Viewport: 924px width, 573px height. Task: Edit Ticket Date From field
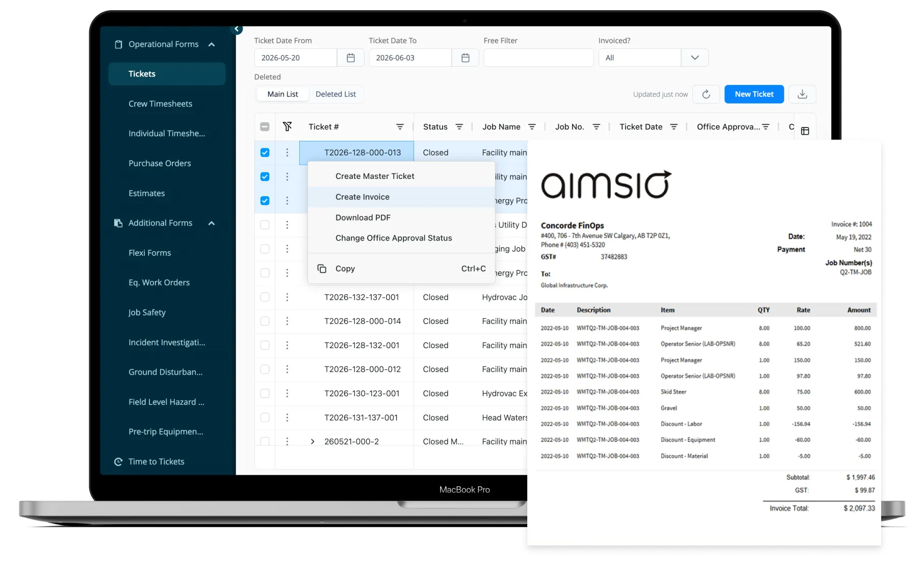click(x=296, y=58)
